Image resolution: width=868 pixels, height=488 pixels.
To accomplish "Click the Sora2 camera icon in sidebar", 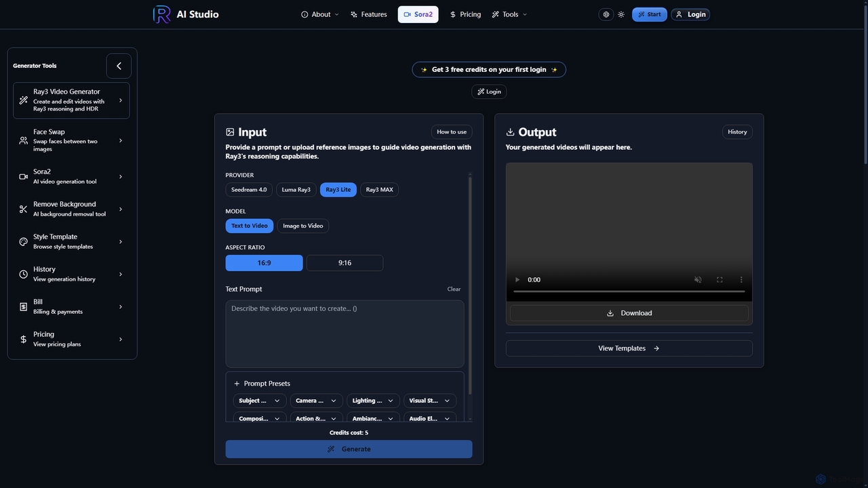I will click(24, 176).
